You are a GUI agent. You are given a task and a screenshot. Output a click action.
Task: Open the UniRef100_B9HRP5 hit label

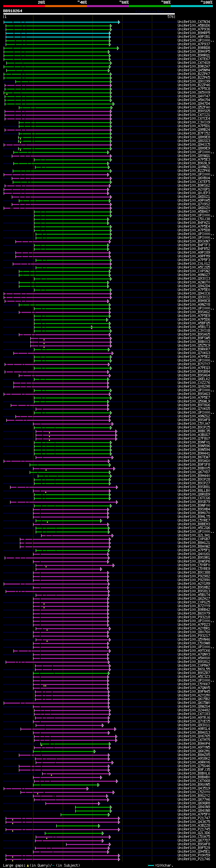(194, 33)
